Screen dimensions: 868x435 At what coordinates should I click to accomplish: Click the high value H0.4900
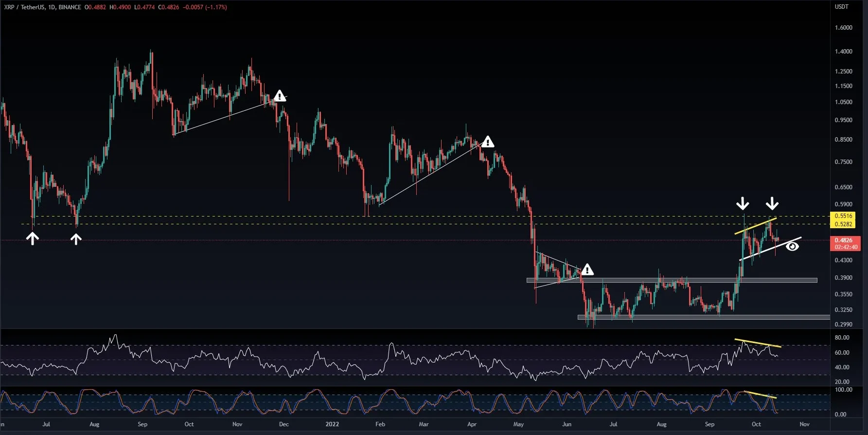click(x=120, y=7)
